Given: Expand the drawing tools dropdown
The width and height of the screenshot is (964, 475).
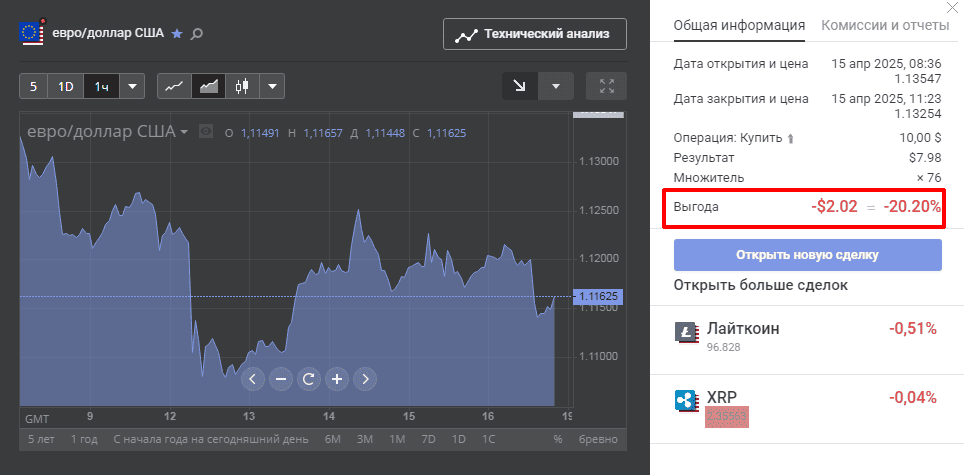Looking at the screenshot, I should pos(556,86).
